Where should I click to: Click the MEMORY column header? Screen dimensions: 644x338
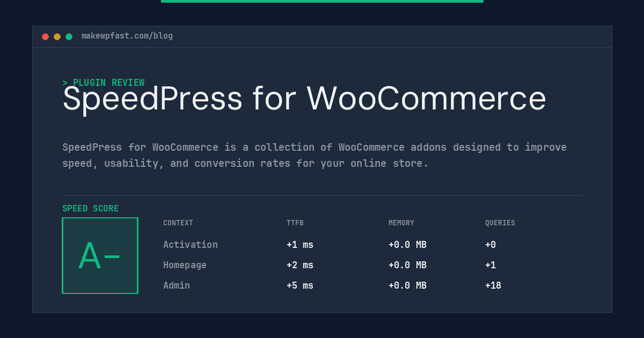pyautogui.click(x=401, y=223)
